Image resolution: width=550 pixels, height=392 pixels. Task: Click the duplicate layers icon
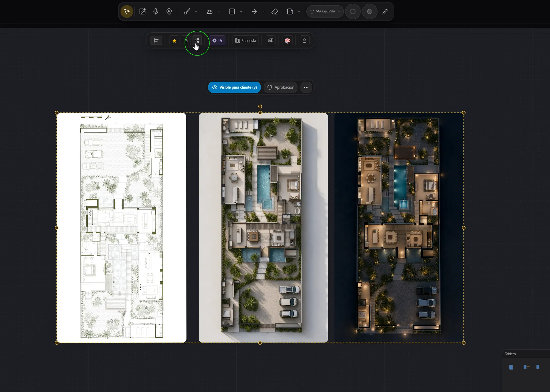click(186, 41)
